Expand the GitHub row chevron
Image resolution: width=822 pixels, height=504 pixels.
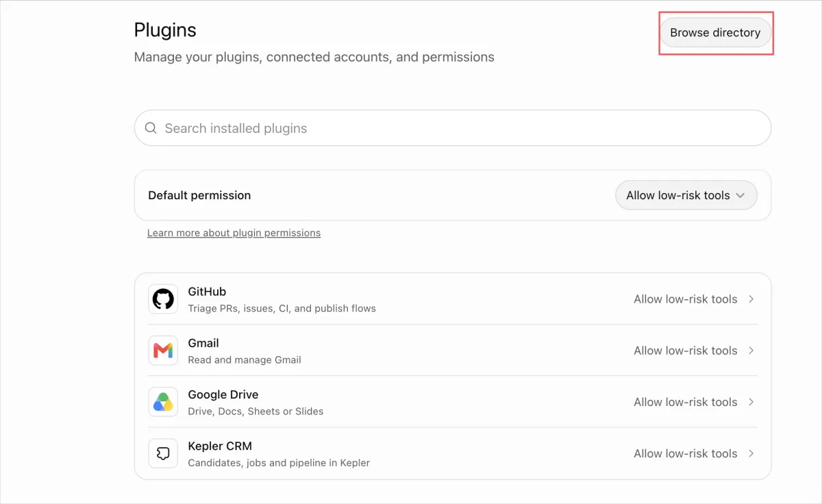click(751, 299)
